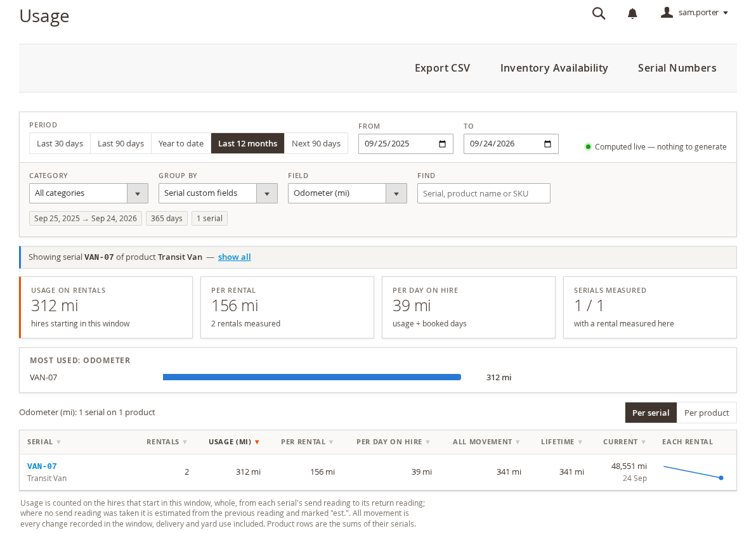756x533 pixels.
Task: Focus the Find search box
Action: 483,193
